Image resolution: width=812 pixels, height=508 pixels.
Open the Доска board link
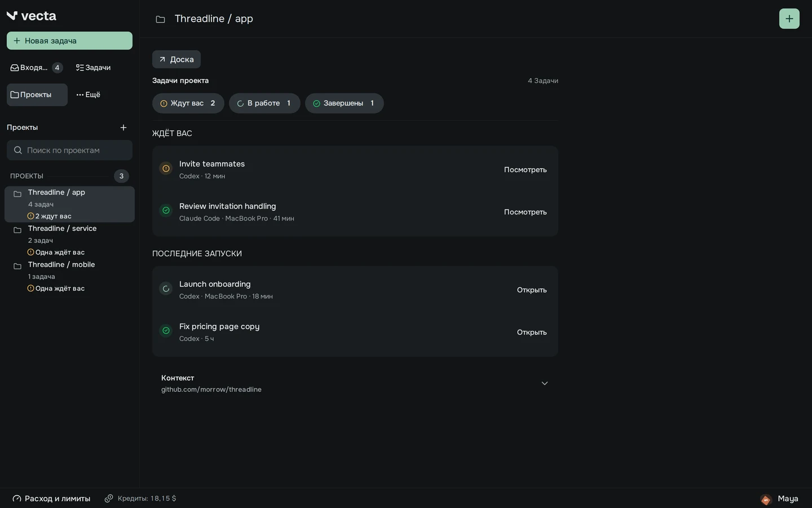point(176,59)
